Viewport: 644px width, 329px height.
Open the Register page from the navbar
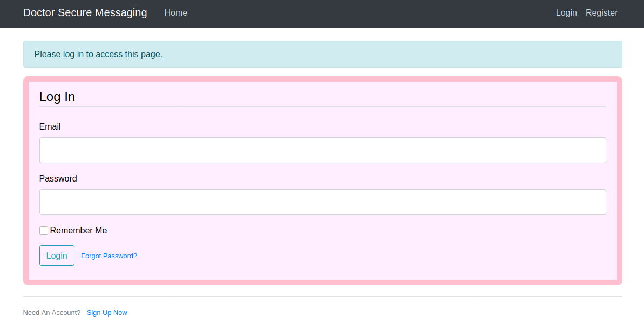(601, 12)
